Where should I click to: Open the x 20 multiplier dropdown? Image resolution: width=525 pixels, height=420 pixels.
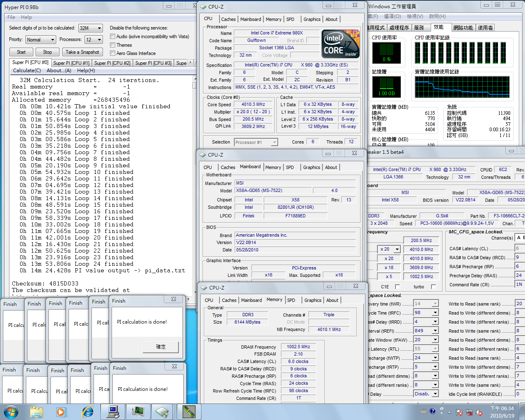point(397,249)
